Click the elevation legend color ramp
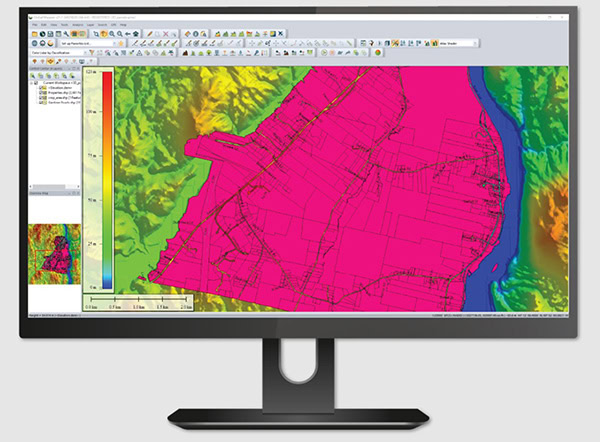The width and height of the screenshot is (600, 442). (107, 180)
